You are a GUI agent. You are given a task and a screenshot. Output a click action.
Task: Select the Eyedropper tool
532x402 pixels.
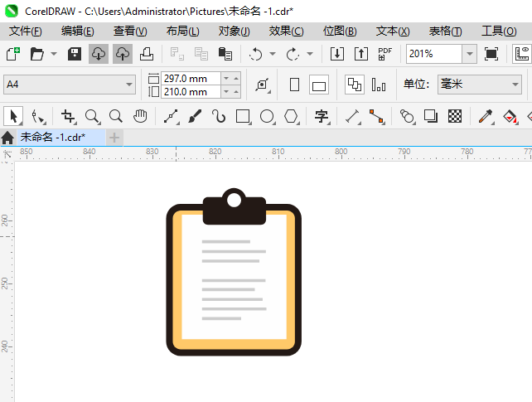pos(486,116)
